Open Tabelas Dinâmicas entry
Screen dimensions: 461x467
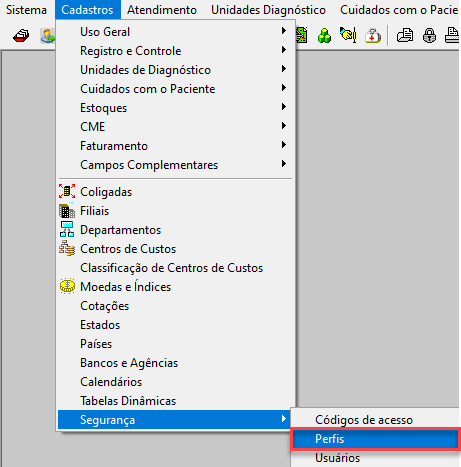[x=175, y=401]
